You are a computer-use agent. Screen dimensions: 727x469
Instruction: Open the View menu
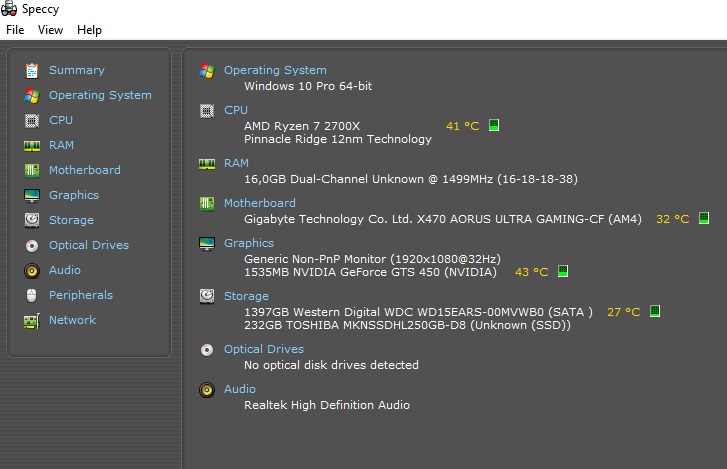(x=50, y=30)
